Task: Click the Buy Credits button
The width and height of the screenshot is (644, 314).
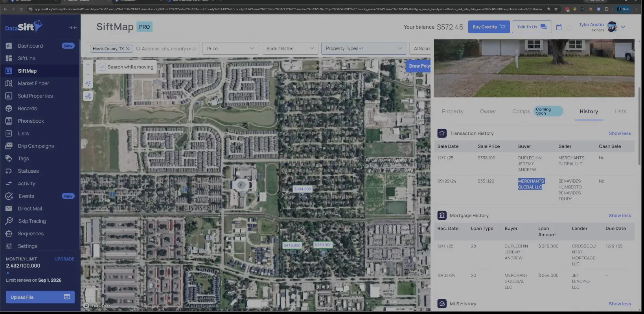Action: pyautogui.click(x=489, y=27)
